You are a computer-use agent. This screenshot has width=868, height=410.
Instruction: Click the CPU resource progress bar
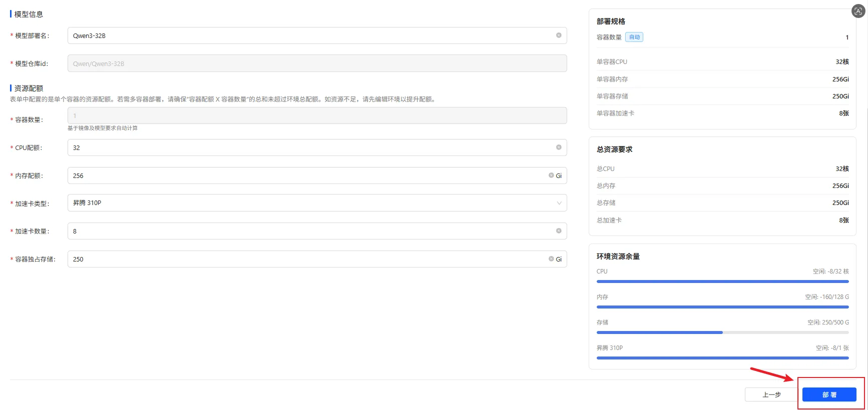(722, 281)
